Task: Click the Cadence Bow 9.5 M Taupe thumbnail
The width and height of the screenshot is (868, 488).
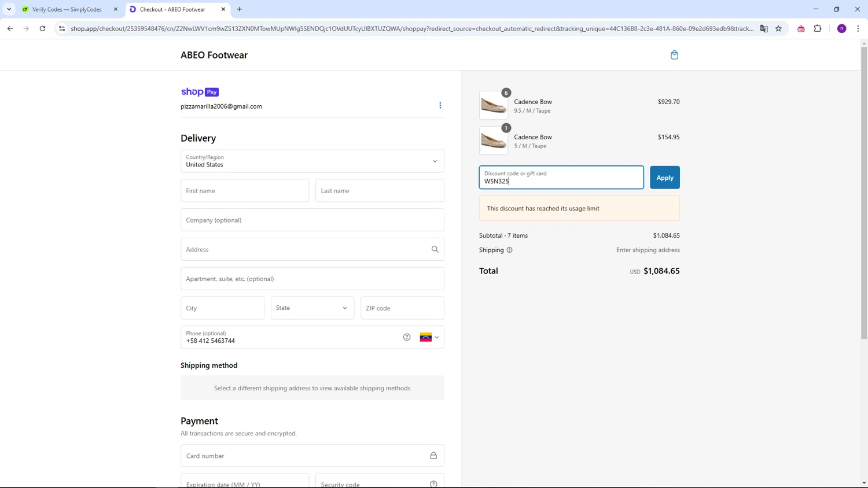Action: tap(494, 105)
